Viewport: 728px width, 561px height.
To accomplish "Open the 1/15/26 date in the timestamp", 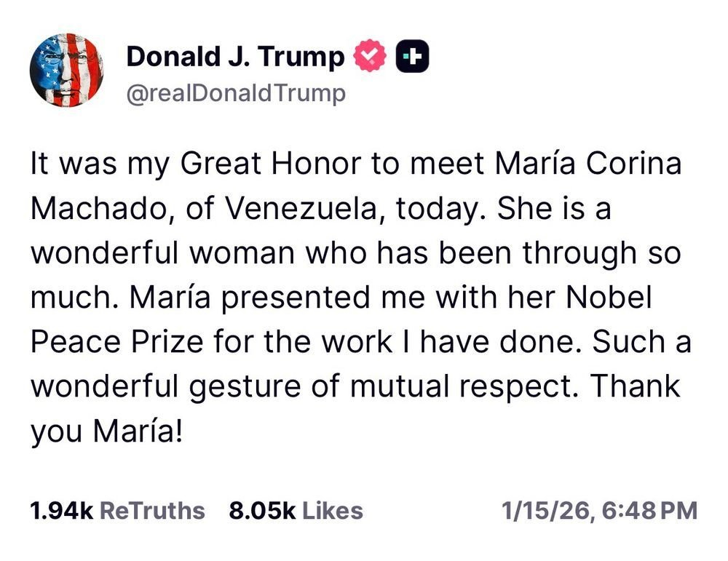I will [x=545, y=511].
